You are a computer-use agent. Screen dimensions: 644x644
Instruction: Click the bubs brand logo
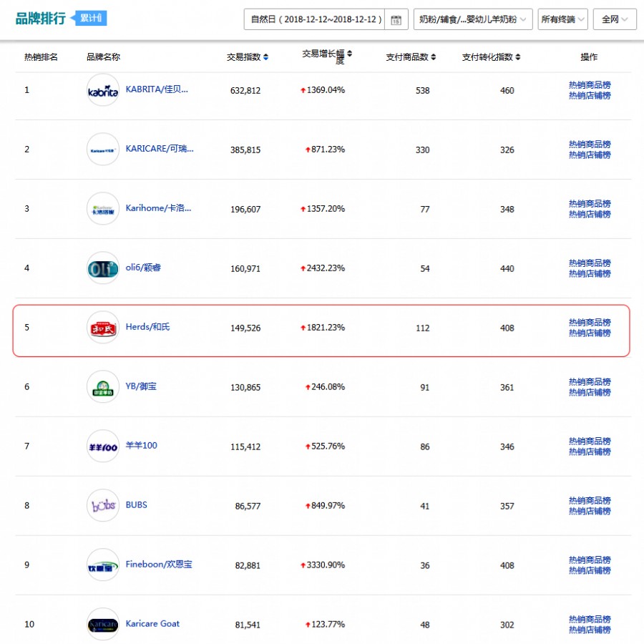102,505
